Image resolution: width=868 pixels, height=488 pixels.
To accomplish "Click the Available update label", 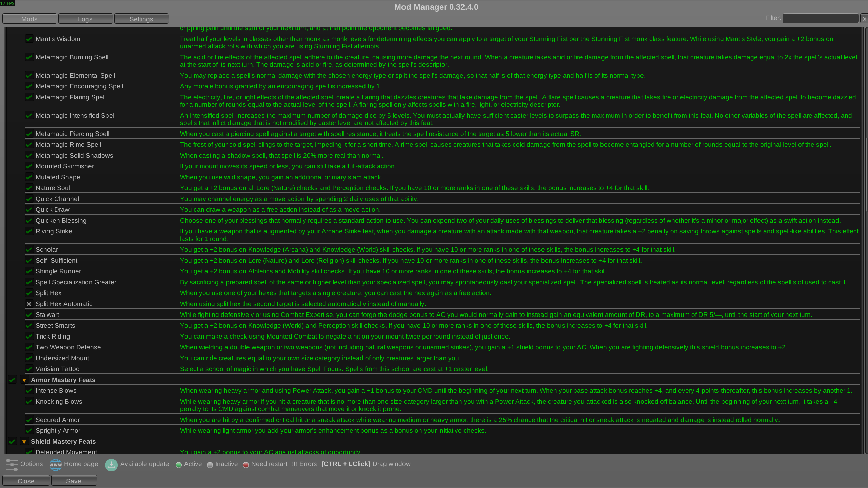I will click(144, 464).
